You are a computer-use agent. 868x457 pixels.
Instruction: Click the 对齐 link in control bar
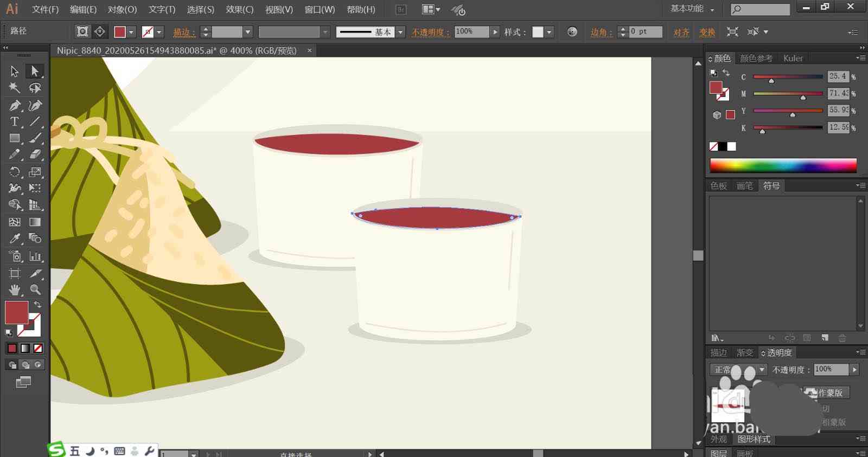681,33
